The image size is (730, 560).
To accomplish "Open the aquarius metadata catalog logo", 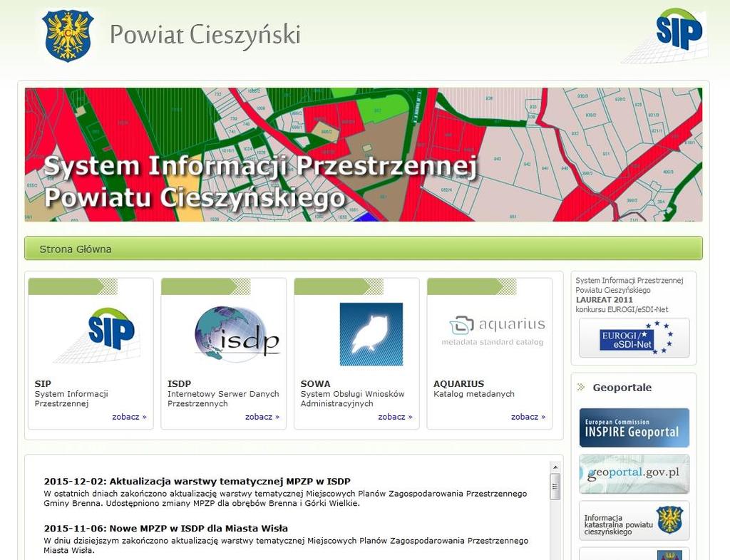I will point(493,331).
